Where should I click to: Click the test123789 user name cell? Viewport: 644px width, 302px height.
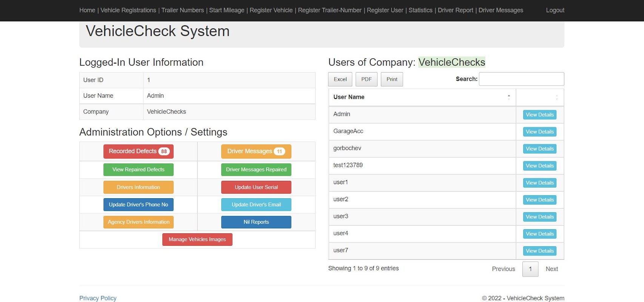(x=422, y=166)
